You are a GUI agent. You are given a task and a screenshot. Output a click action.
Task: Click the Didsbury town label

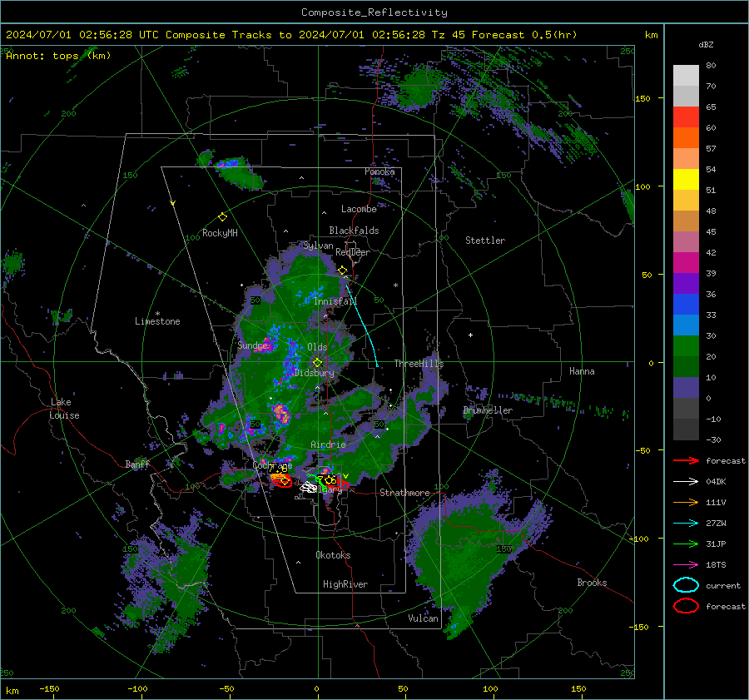(315, 373)
